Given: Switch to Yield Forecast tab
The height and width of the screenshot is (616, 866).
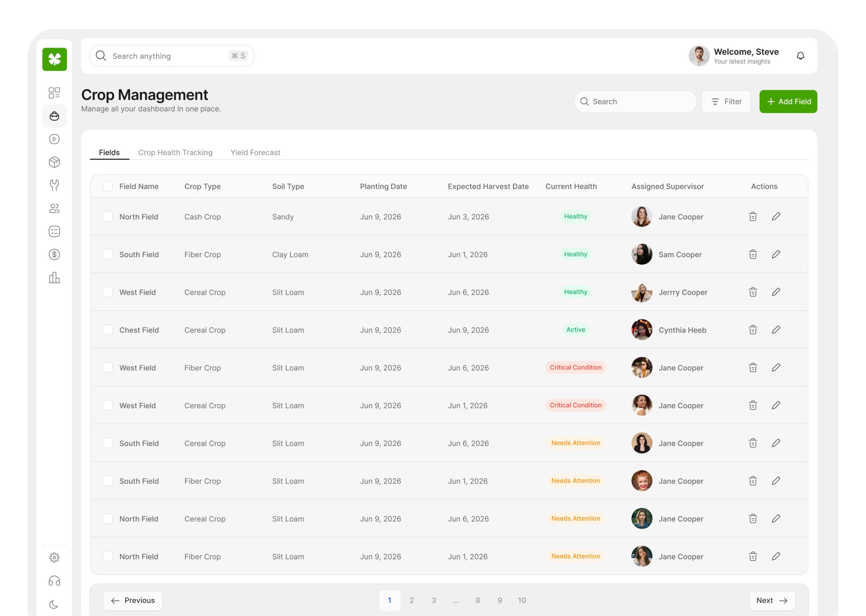Looking at the screenshot, I should pos(255,153).
